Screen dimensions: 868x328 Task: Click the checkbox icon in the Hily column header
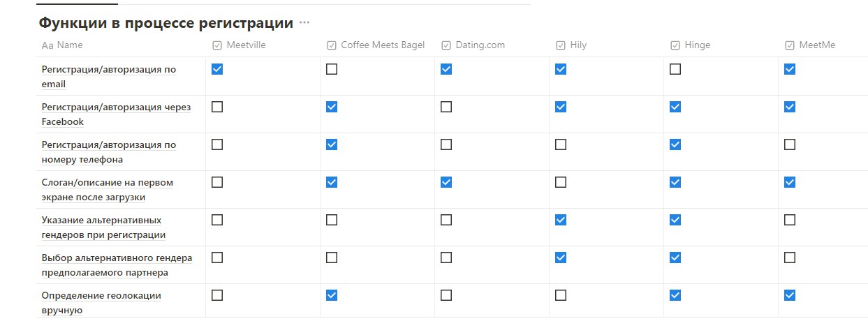tap(561, 45)
